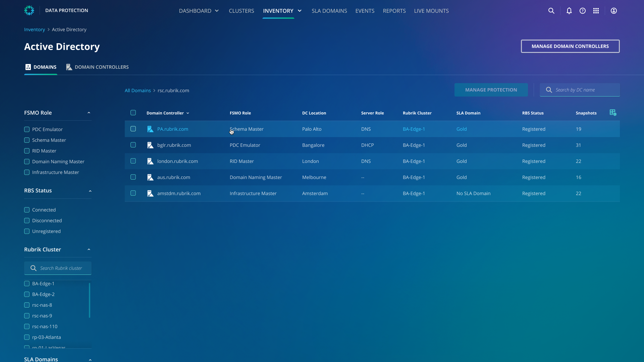Click the Rubrik logo icon
644x362 pixels.
pos(29,10)
